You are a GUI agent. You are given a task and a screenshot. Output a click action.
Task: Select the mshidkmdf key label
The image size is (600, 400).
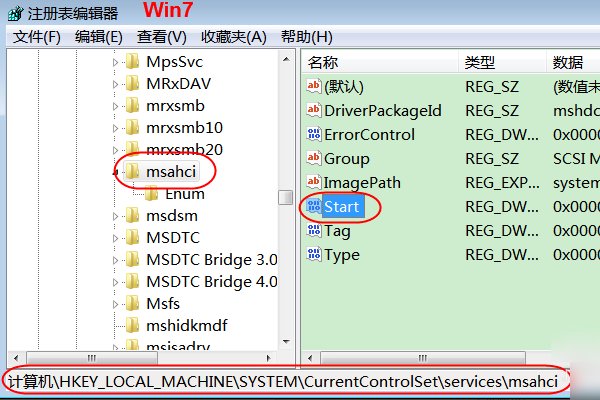click(187, 326)
